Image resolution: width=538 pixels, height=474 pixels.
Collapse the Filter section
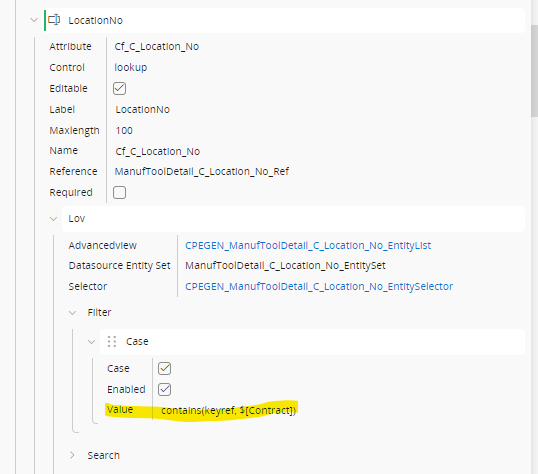72,313
